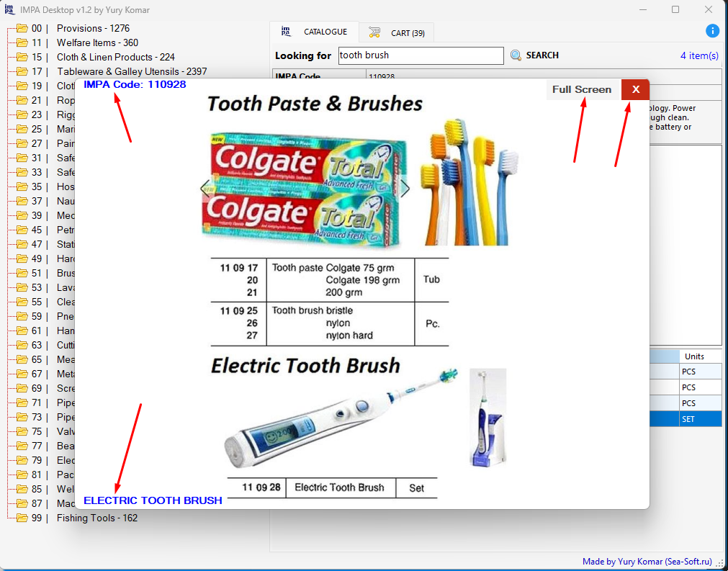Show next image using right arrow
Viewport: 728px width, 571px height.
tap(405, 189)
